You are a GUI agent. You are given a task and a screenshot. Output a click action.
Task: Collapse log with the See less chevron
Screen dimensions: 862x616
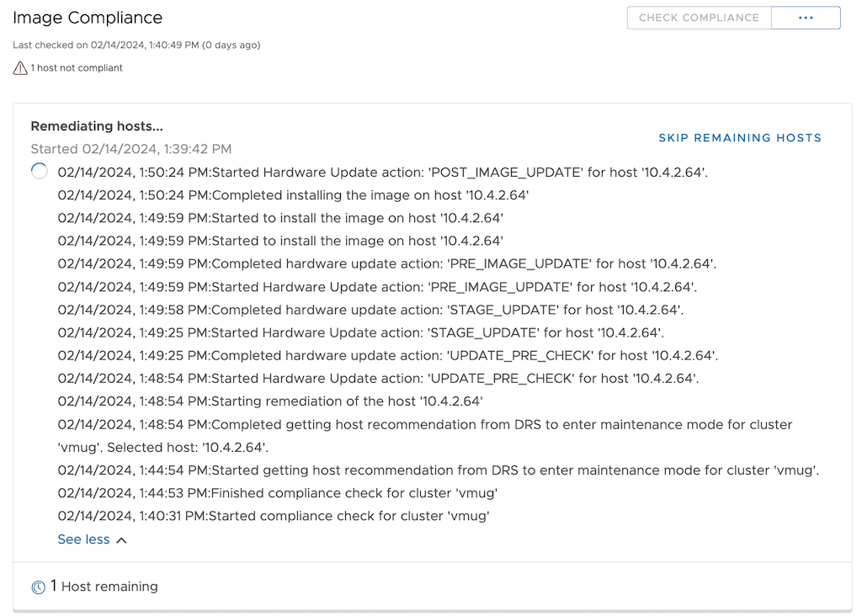point(121,540)
